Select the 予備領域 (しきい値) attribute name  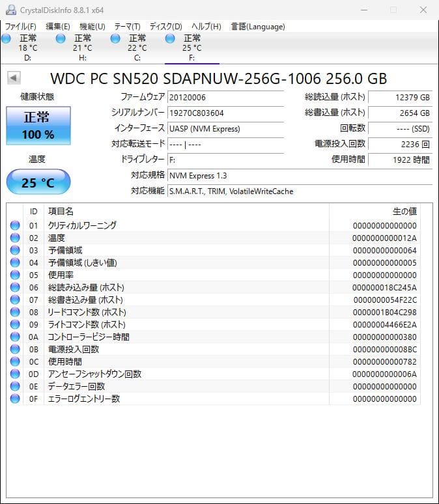click(82, 262)
